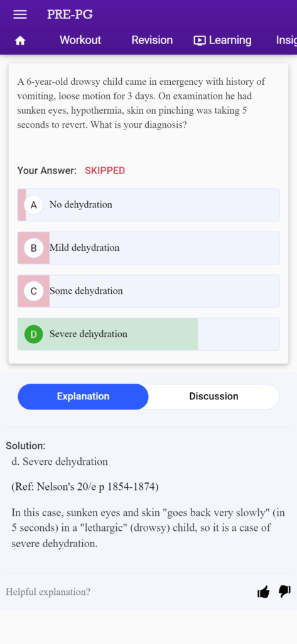Select option A circle
The image size is (297, 644).
point(34,205)
